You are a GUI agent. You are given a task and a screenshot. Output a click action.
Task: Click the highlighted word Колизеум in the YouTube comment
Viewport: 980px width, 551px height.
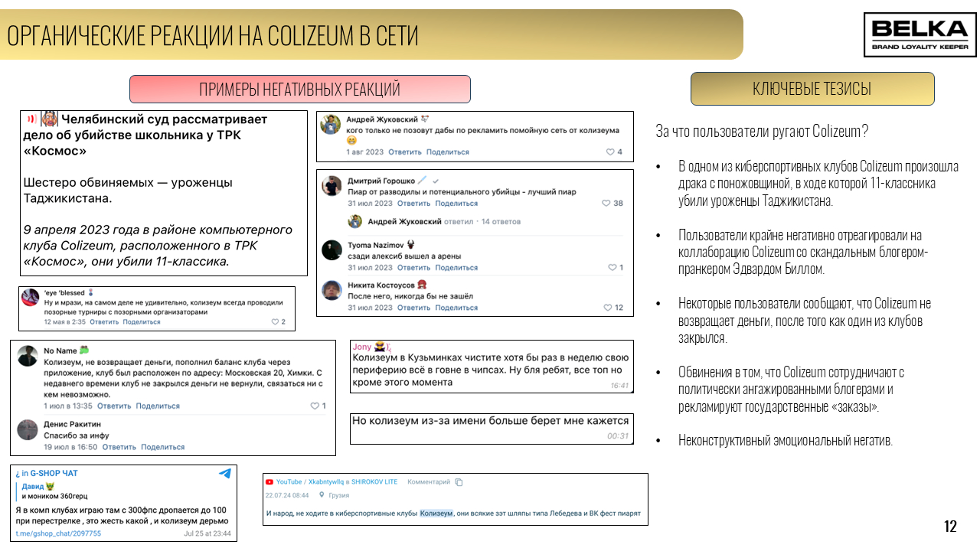436,513
